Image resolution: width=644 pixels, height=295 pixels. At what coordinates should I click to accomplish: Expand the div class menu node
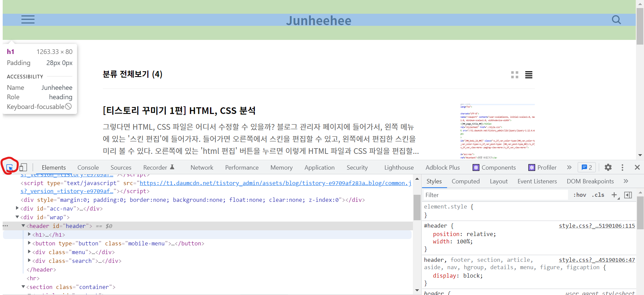[x=29, y=252]
